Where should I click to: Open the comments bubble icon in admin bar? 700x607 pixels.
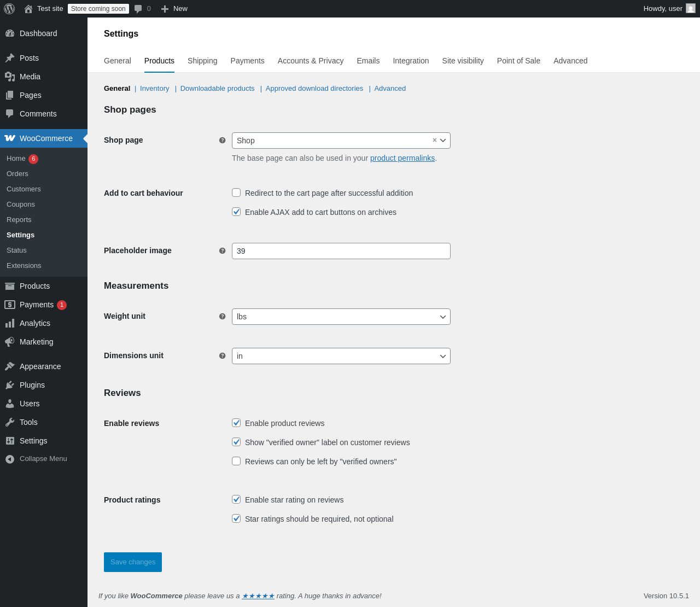click(138, 9)
